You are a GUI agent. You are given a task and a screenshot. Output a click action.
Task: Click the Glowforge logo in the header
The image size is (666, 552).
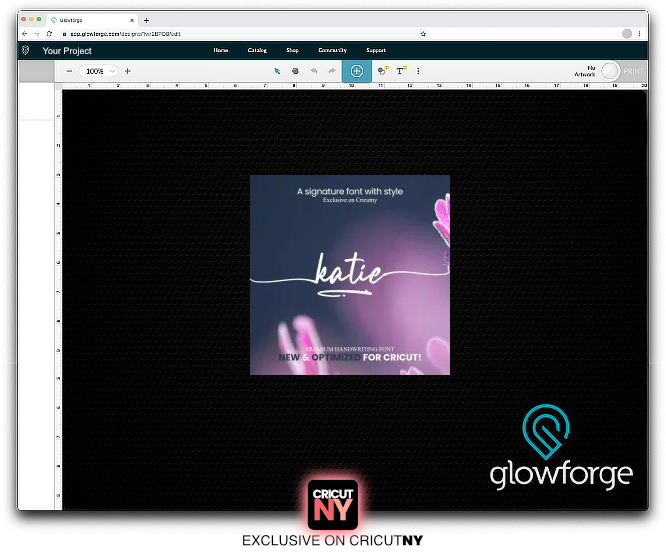click(x=25, y=51)
